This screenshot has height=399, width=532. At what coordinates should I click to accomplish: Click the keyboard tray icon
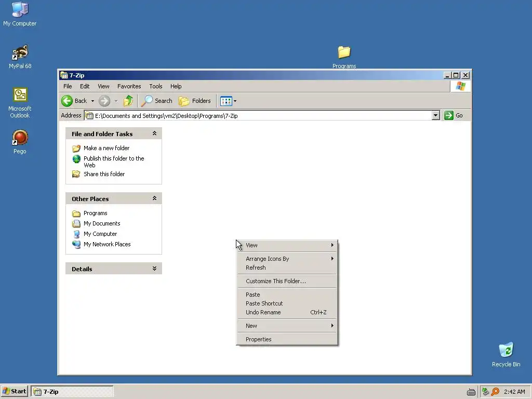[471, 392]
